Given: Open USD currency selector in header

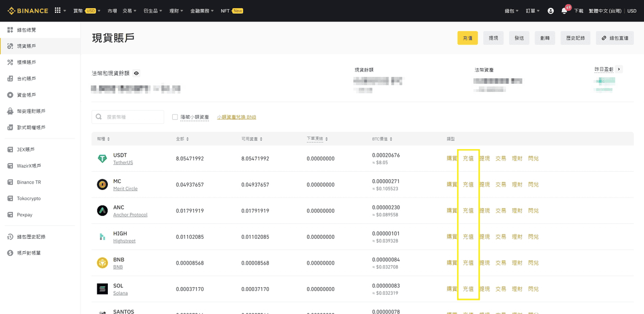Looking at the screenshot, I should [x=632, y=11].
